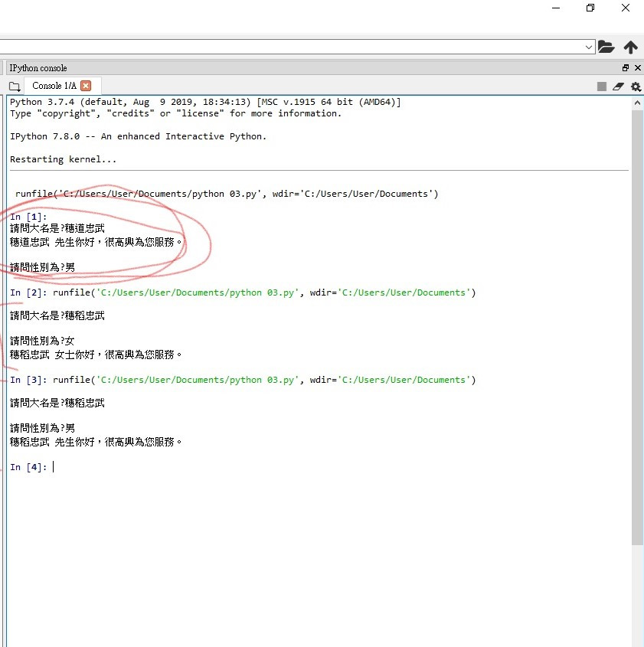Undock the IPython console pane
Screen dimensions: 644x647
(626, 67)
